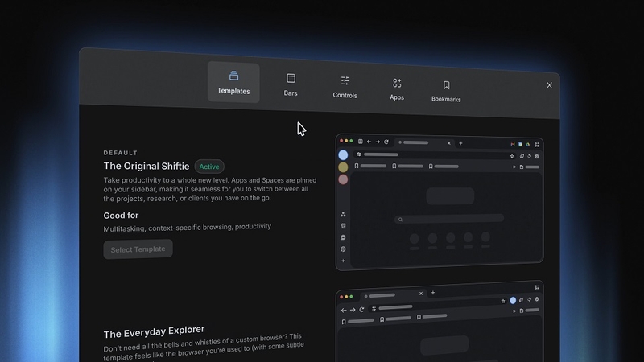Screen dimensions: 644x362
Task: Open the Bars tab
Action: point(291,84)
